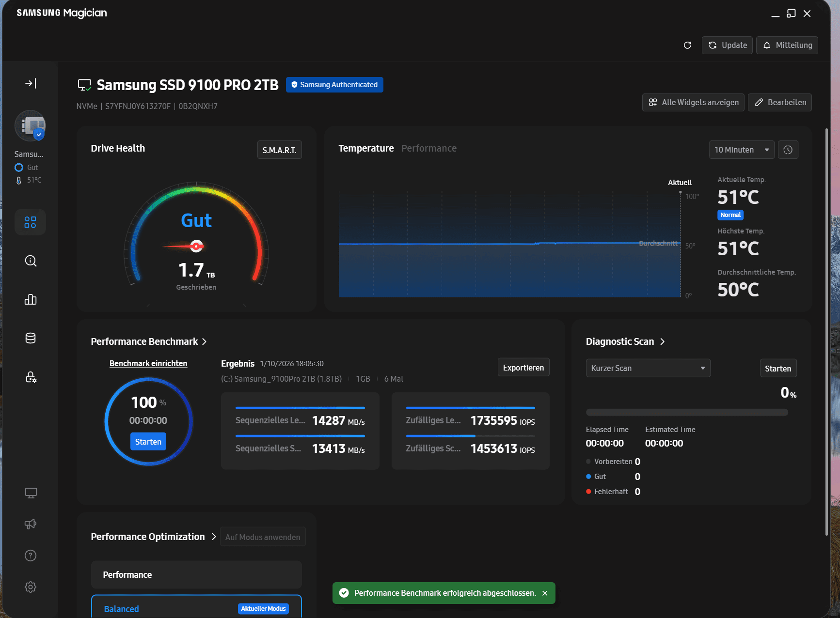
Task: Select the Balanced mode option
Action: coord(196,606)
